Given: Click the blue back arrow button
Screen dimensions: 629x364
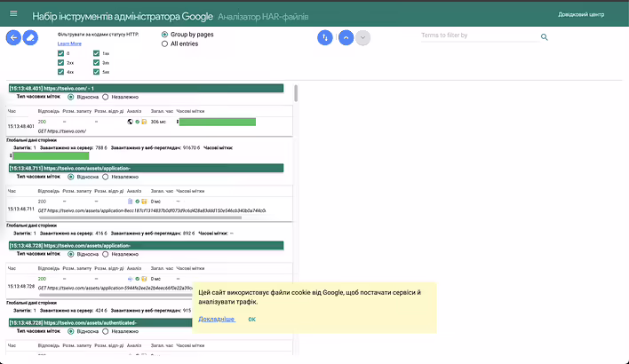Looking at the screenshot, I should 13,37.
